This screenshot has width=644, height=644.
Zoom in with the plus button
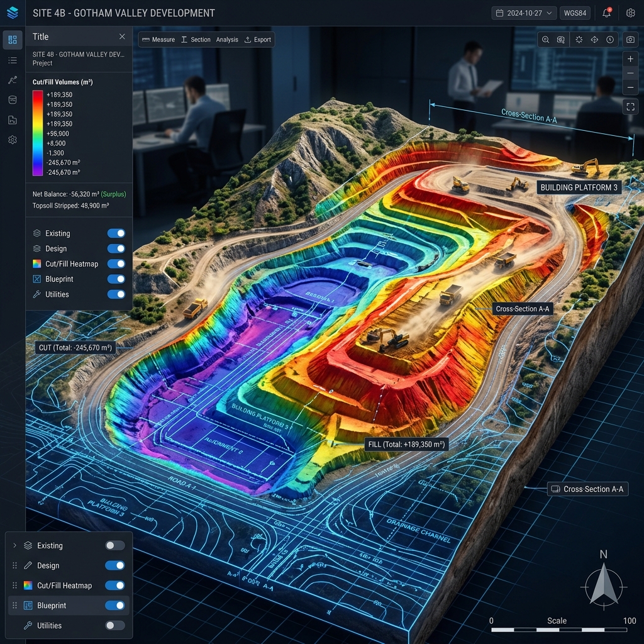coord(630,59)
